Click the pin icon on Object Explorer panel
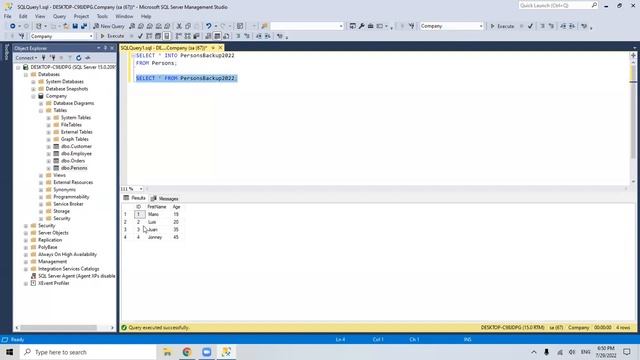The height and width of the screenshot is (360, 640). (105, 48)
